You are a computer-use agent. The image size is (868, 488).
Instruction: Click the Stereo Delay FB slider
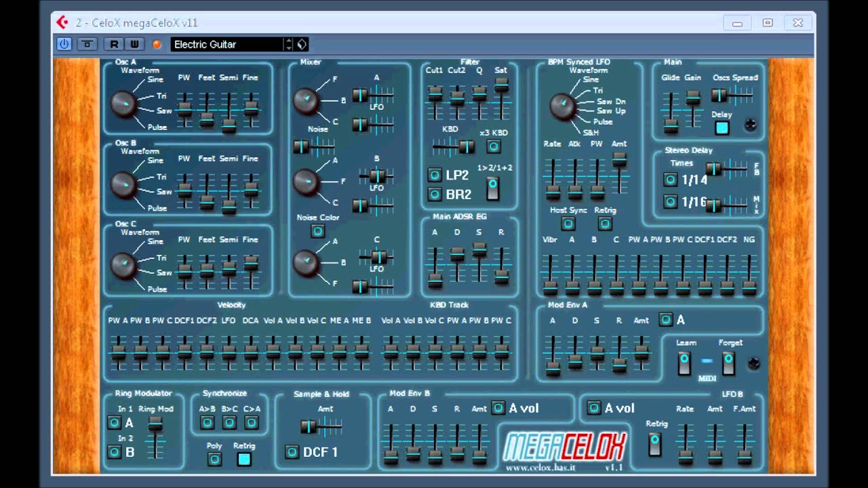coord(726,169)
